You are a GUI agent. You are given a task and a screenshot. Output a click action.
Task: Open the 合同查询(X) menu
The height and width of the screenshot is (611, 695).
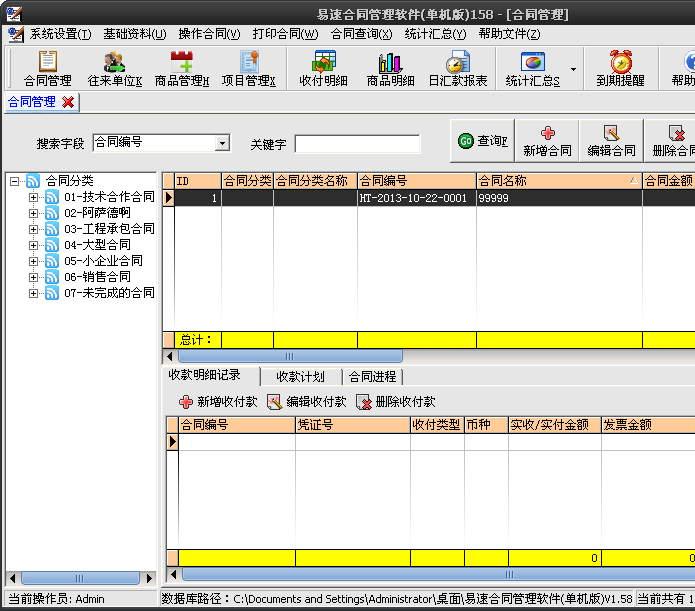tap(361, 34)
